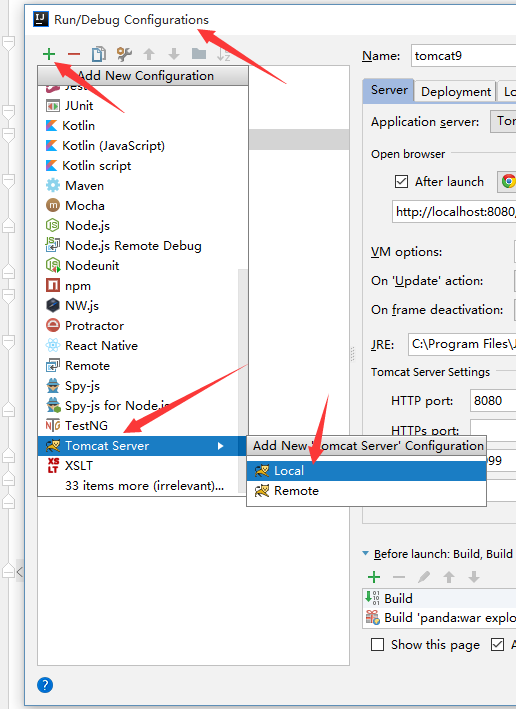Select the Build before-launch task
The width and height of the screenshot is (516, 709).
click(440, 598)
